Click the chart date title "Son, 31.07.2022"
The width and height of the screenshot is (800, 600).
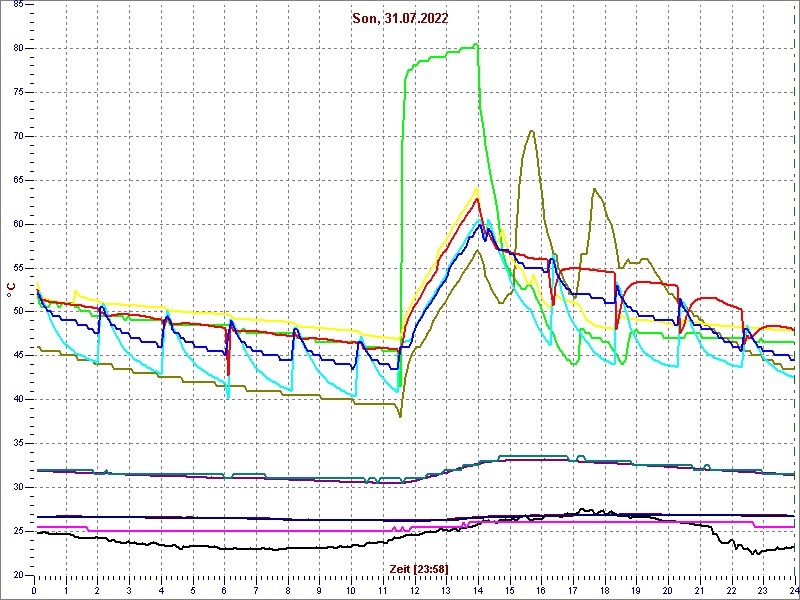coord(400,19)
